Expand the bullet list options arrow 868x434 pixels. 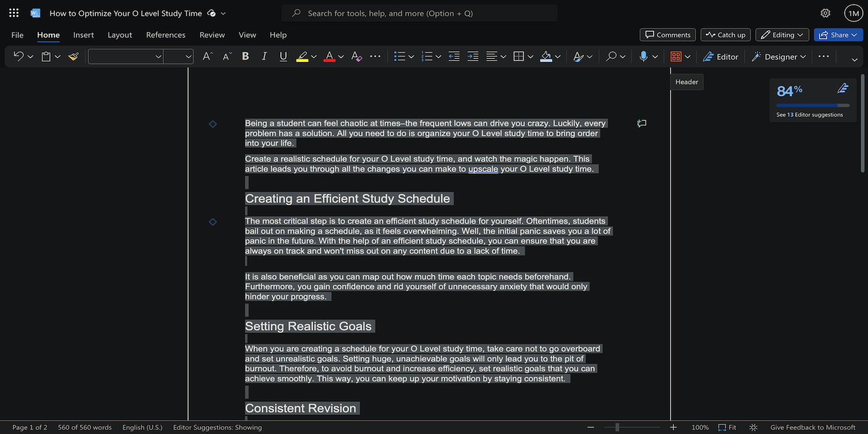coord(411,57)
